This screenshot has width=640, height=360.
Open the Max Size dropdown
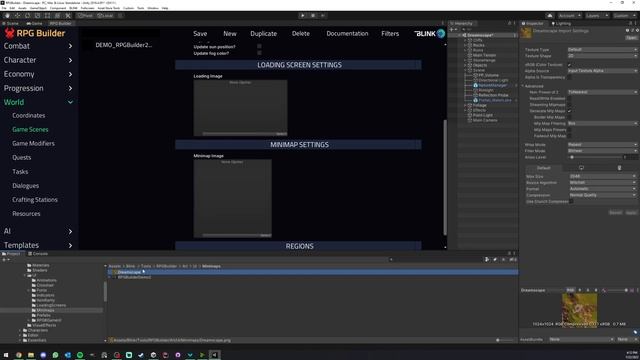tap(602, 176)
